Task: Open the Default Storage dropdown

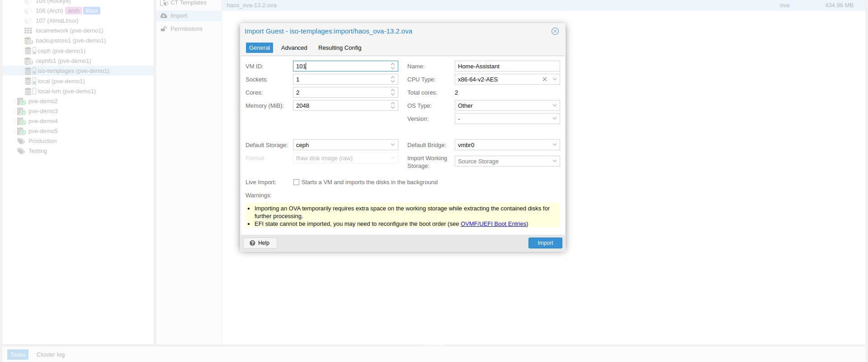Action: (393, 145)
